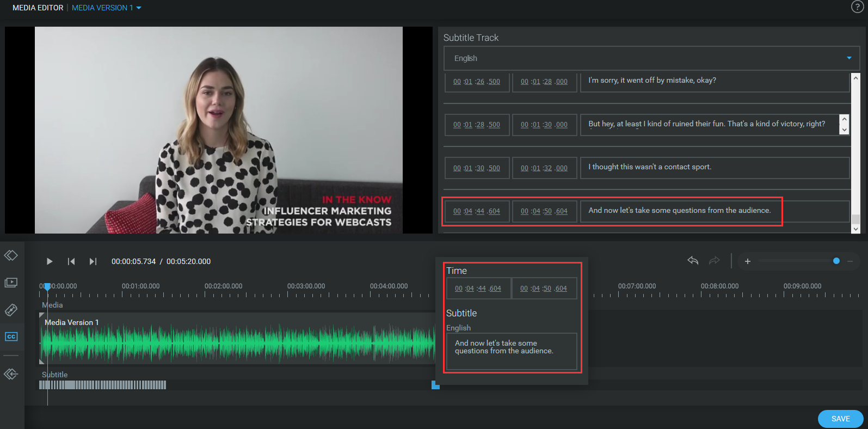
Task: Expand the English subtitle track dropdown
Action: [x=651, y=58]
